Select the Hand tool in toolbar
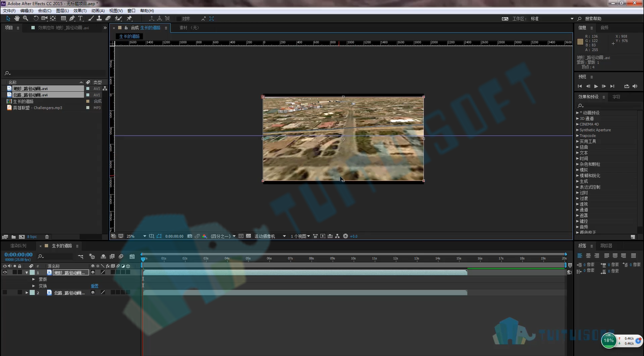 (17, 18)
